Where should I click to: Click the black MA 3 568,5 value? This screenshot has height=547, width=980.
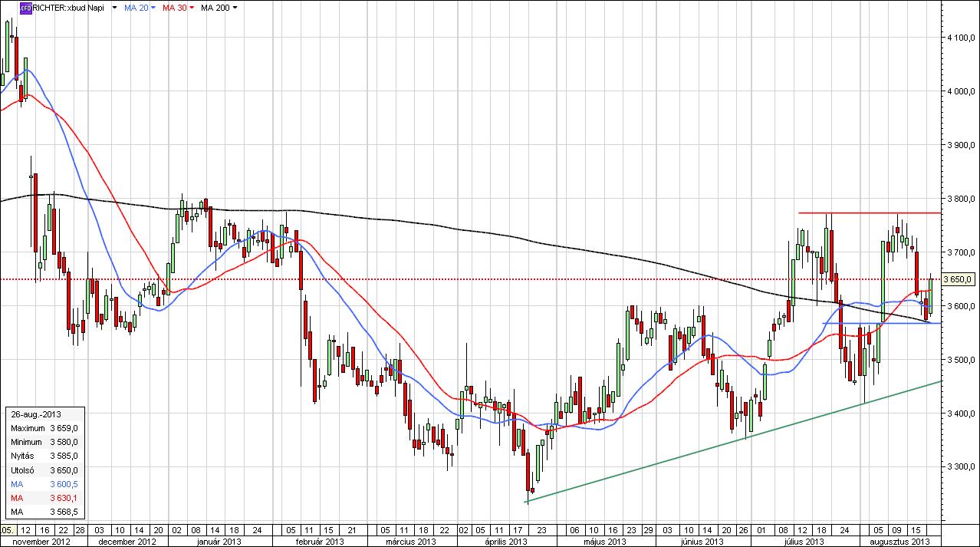coord(64,512)
